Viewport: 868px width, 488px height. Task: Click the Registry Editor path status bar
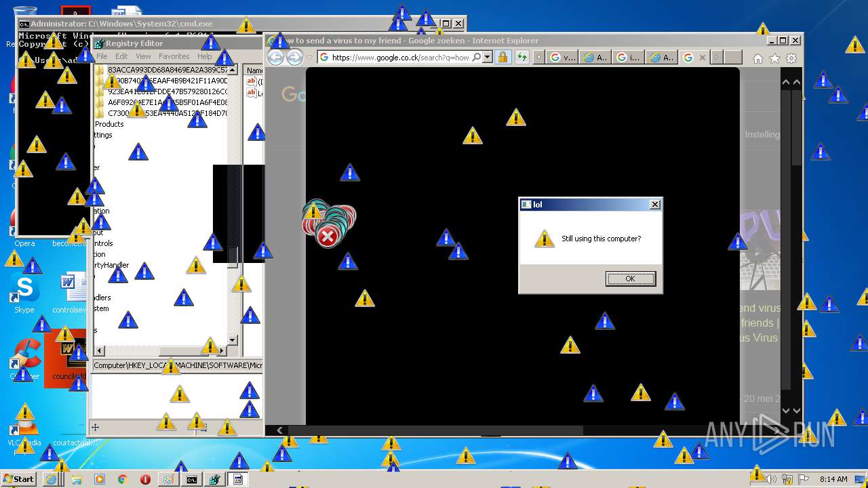click(178, 365)
